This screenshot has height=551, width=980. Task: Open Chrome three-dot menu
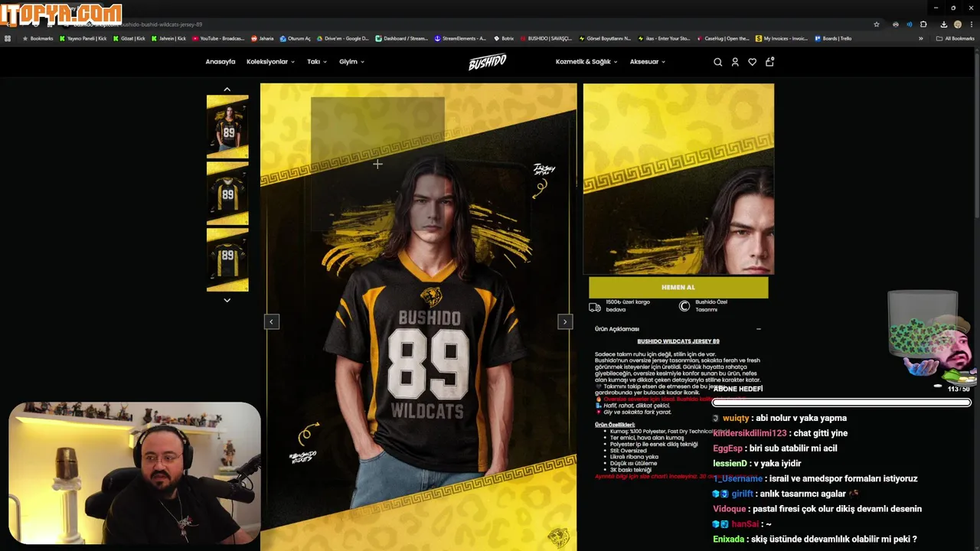coord(971,24)
